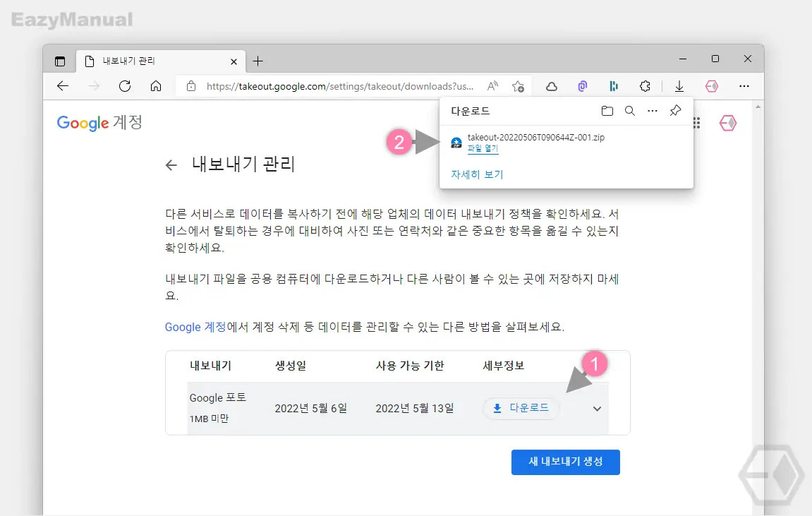Click the 사용 가능 기한 column header
Image resolution: width=812 pixels, height=516 pixels.
coord(410,366)
